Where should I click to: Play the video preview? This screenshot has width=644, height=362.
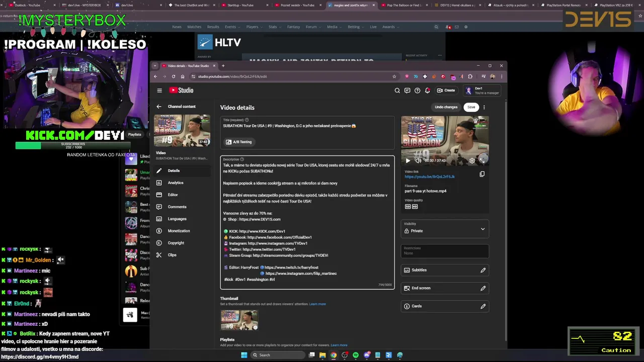[x=408, y=160]
